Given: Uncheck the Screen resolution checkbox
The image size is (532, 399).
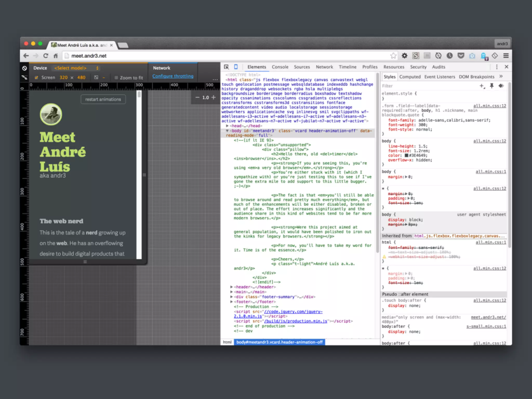Looking at the screenshot, I should coord(36,77).
